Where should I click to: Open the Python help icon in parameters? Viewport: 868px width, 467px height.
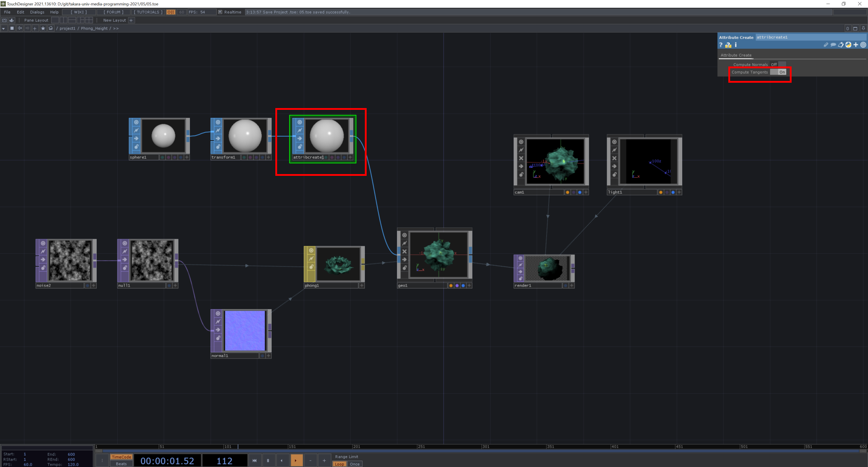pyautogui.click(x=728, y=45)
